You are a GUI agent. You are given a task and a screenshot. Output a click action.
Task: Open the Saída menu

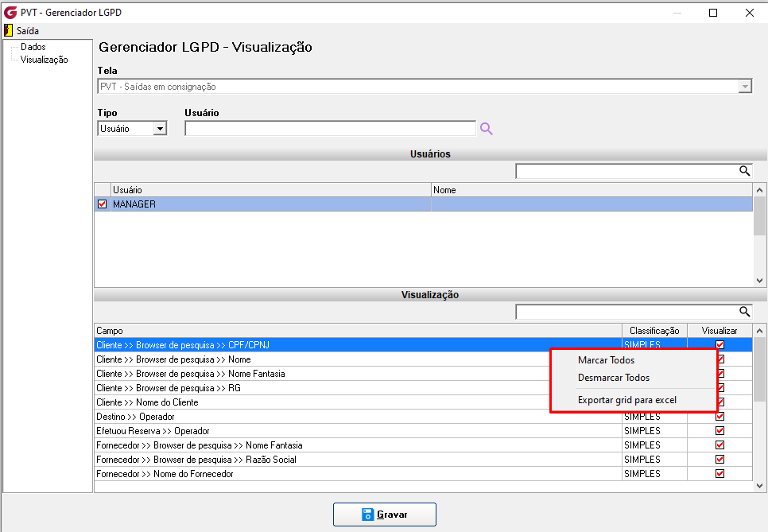27,31
